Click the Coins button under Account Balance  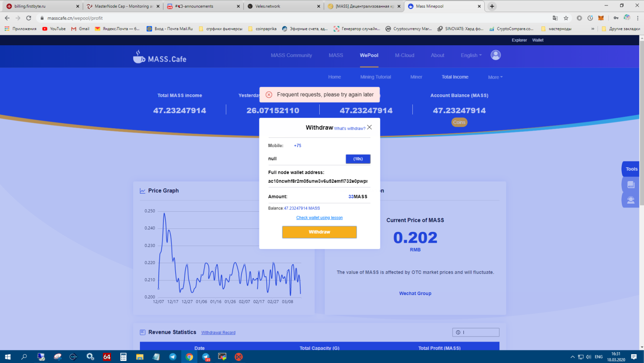click(459, 122)
